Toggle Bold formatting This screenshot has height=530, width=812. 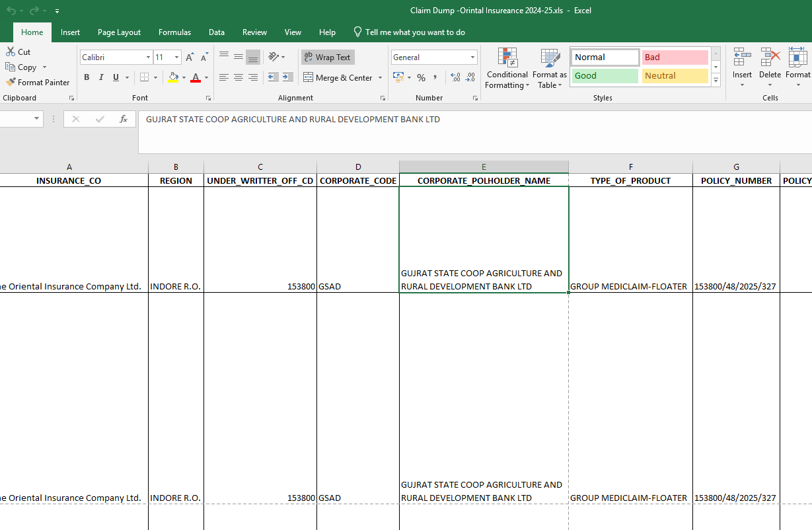tap(87, 77)
